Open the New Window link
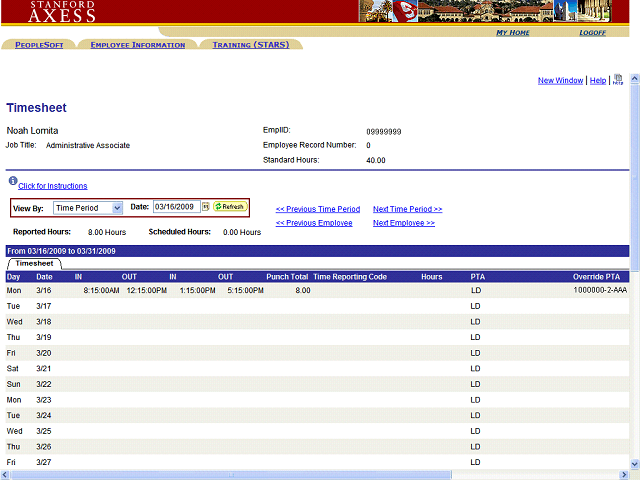The height and width of the screenshot is (480, 640). [560, 81]
